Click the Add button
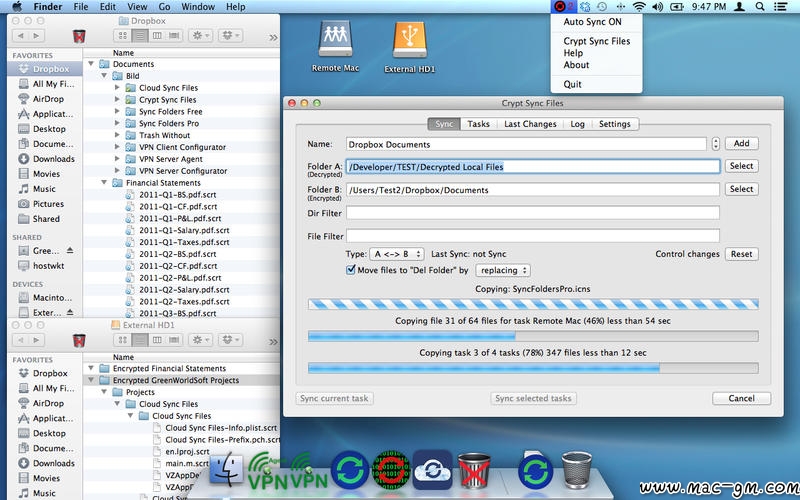The width and height of the screenshot is (800, 500). point(741,143)
